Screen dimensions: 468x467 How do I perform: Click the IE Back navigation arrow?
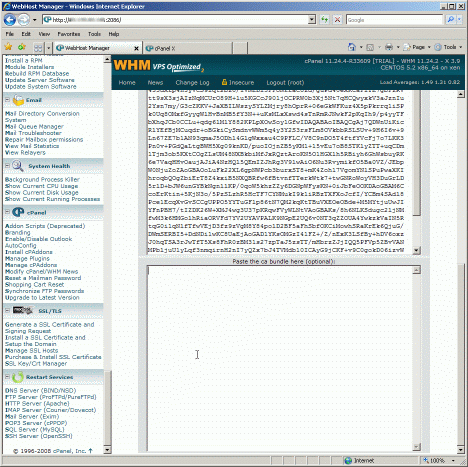click(x=10, y=20)
